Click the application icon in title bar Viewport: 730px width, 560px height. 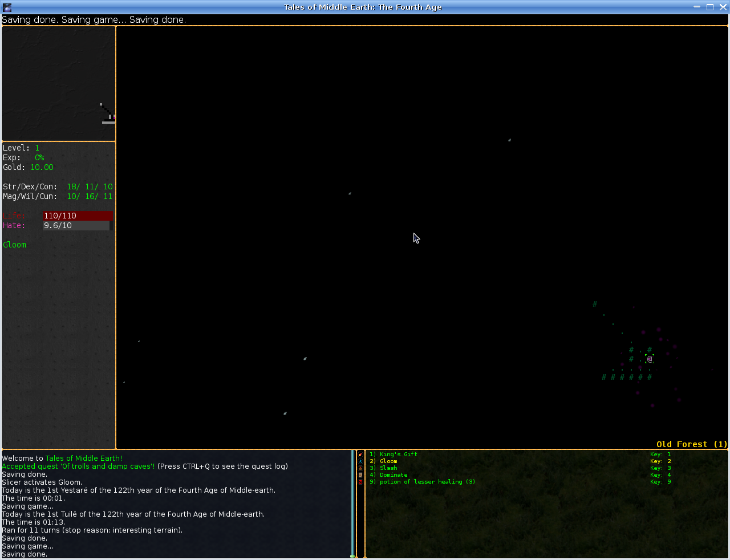click(x=7, y=7)
